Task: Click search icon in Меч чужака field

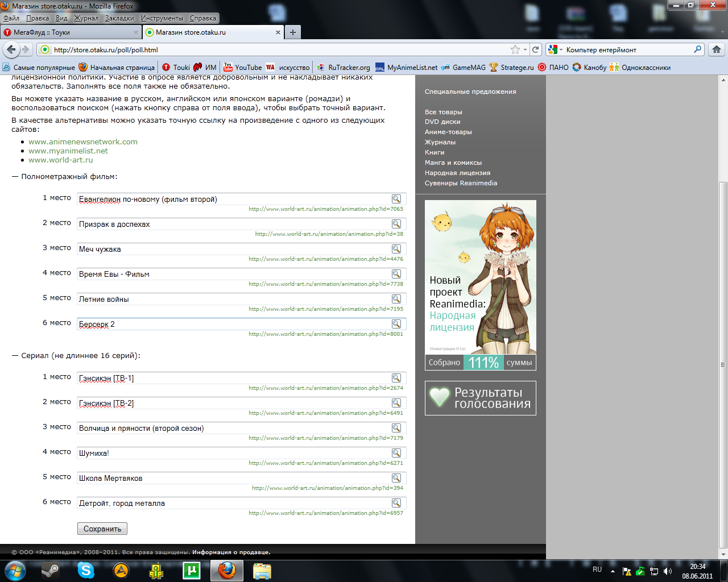Action: (396, 249)
